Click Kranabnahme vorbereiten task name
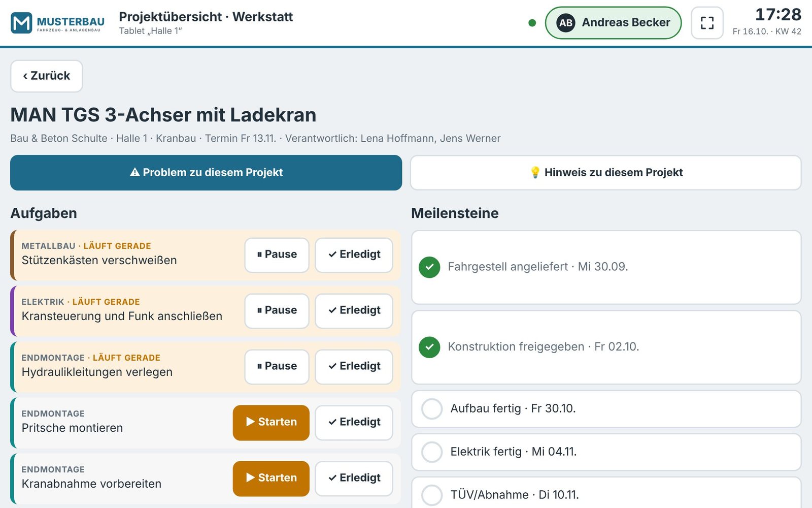This screenshot has width=812, height=508. [x=91, y=484]
